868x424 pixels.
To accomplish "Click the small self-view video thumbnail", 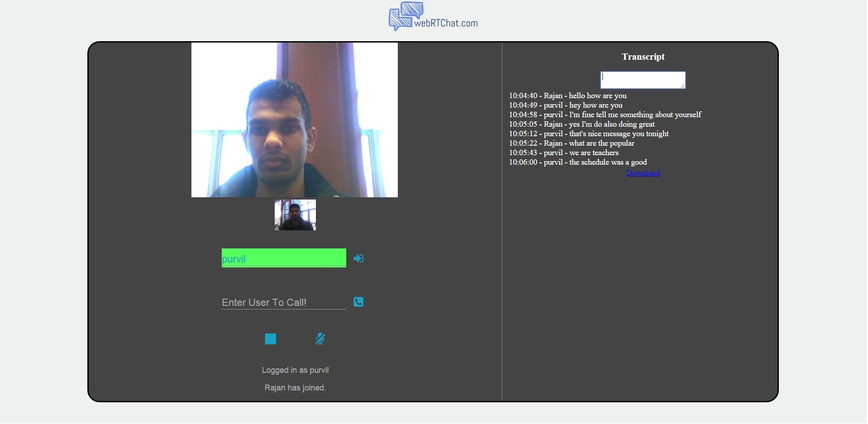I will click(295, 215).
